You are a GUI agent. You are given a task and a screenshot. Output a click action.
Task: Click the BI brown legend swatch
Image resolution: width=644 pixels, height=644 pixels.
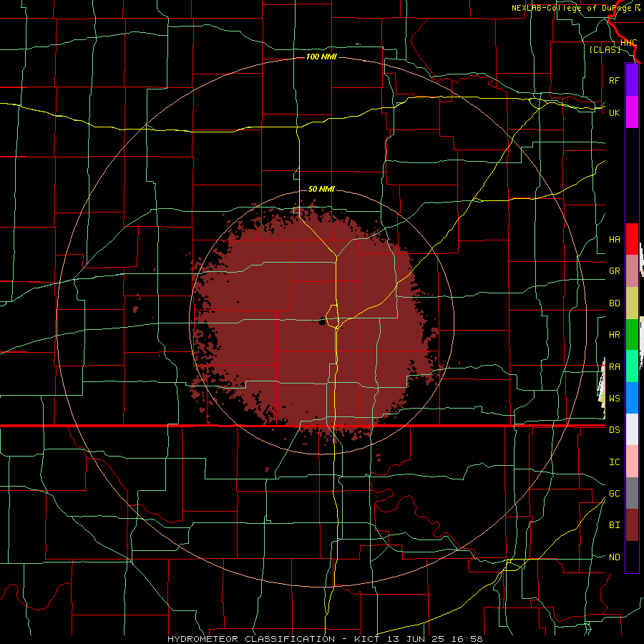632,525
